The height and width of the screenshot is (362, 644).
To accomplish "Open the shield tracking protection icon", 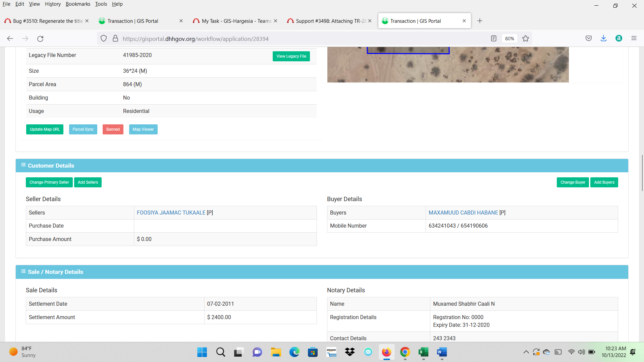I will (x=104, y=39).
